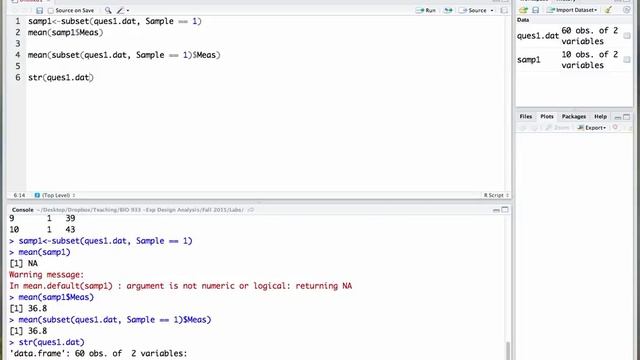Remove current plot with red icon

click(615, 127)
